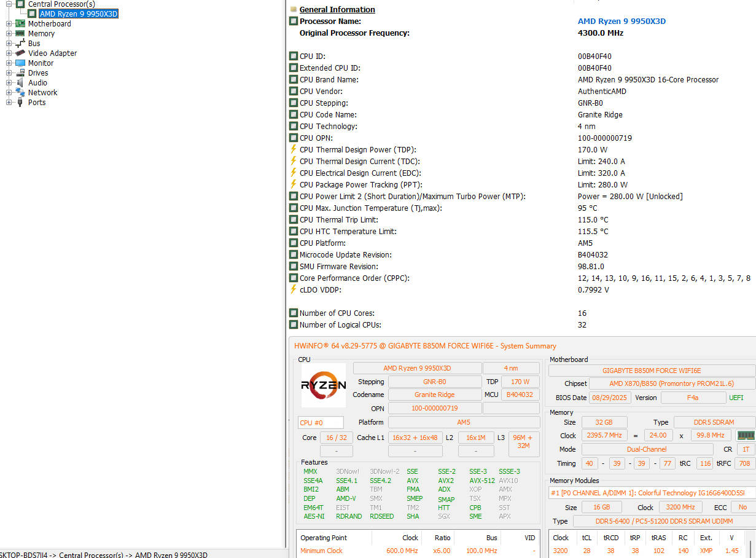Click the Minimum Clock operating point row

418,551
